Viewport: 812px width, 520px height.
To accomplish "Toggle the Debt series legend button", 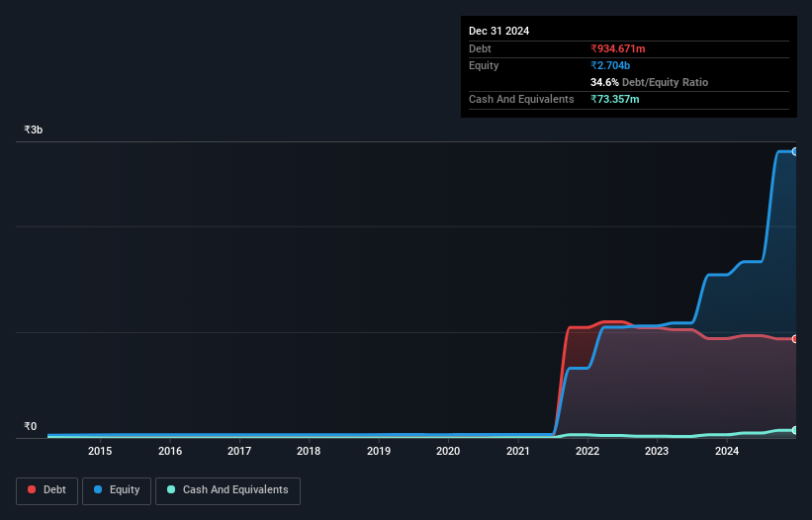I will (x=47, y=490).
